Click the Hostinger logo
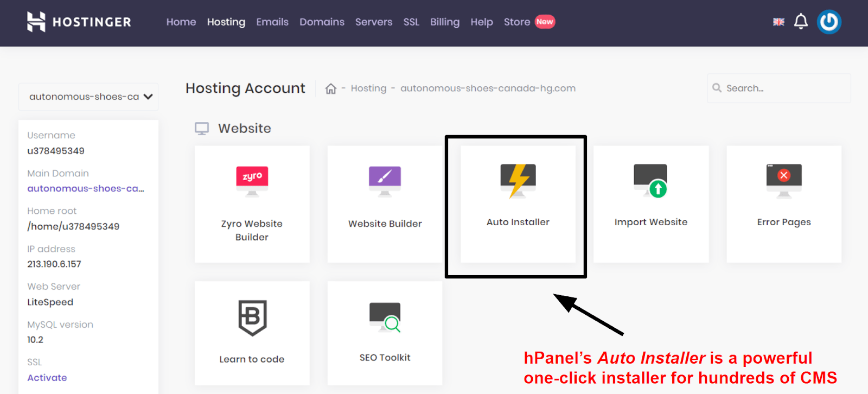 (79, 22)
